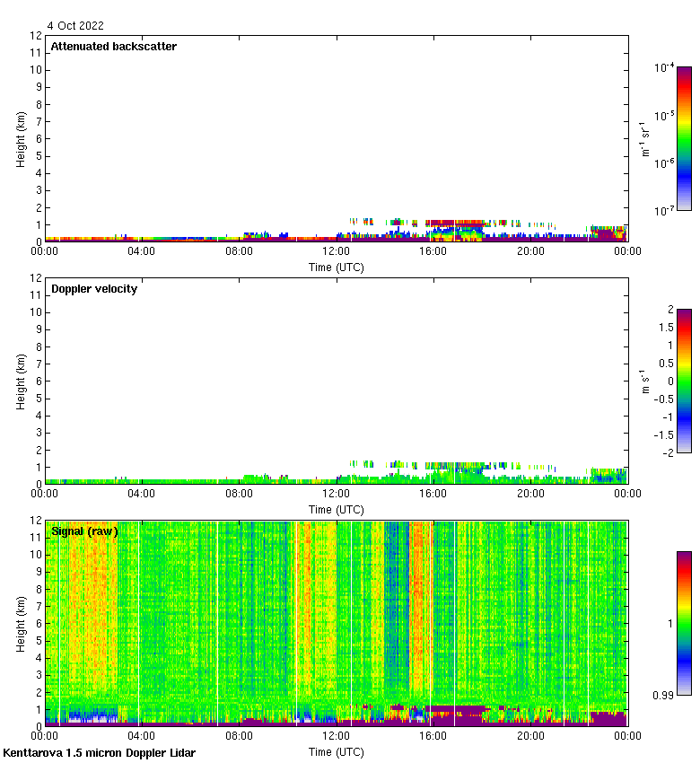Click the Doppler velocity panel title
This screenshot has width=700, height=763.
tap(94, 289)
